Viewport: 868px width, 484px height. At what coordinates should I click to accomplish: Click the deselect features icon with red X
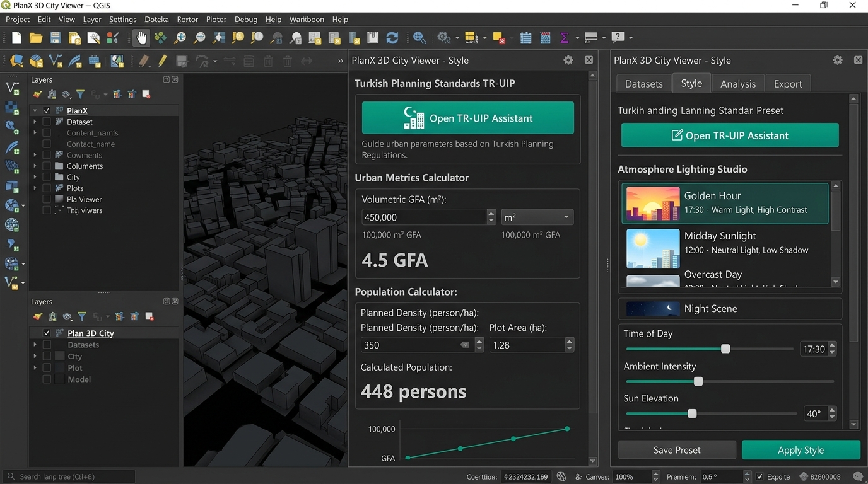pyautogui.click(x=499, y=38)
